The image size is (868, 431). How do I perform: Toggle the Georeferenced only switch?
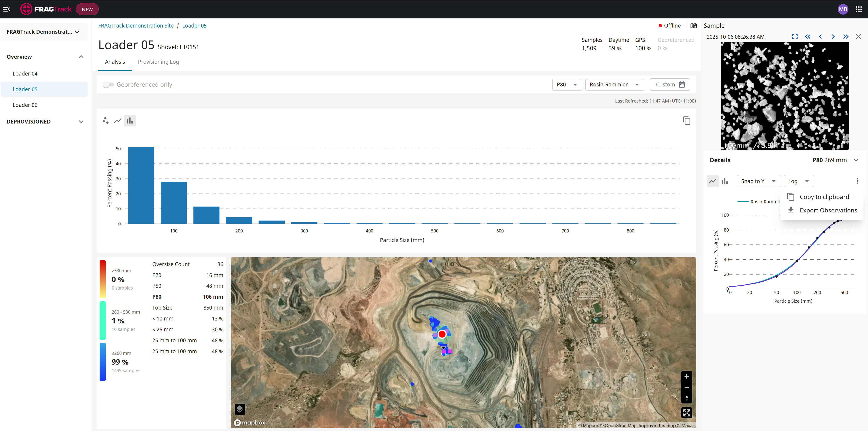108,85
